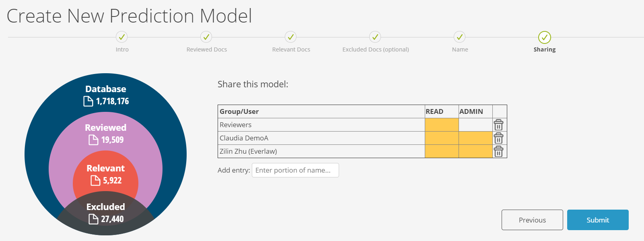Toggle READ permission for Zilin Zhu
The height and width of the screenshot is (241, 644).
(442, 151)
